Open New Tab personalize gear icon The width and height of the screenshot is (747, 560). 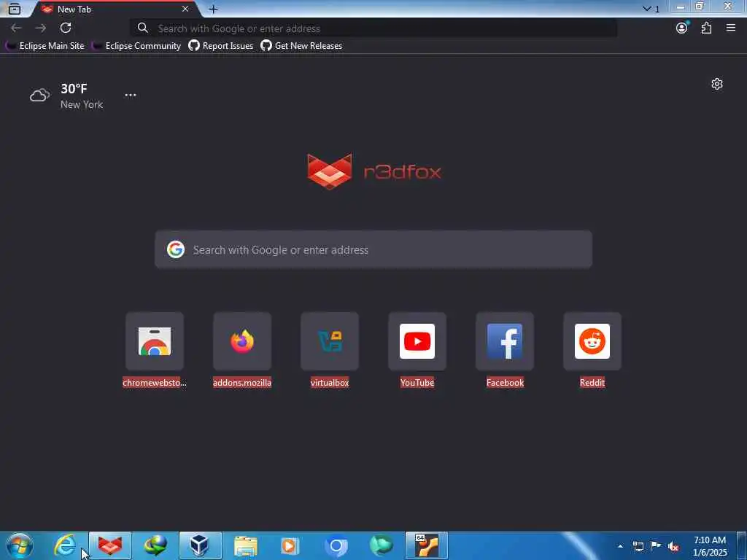click(717, 85)
